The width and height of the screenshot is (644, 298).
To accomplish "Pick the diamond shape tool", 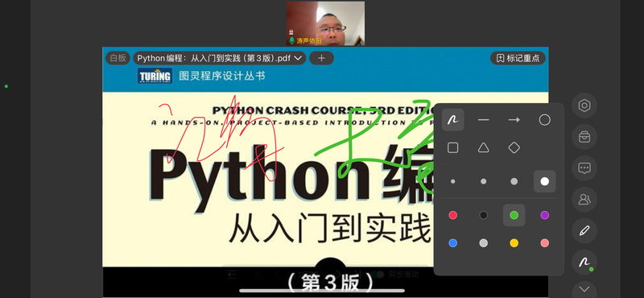I will point(514,147).
